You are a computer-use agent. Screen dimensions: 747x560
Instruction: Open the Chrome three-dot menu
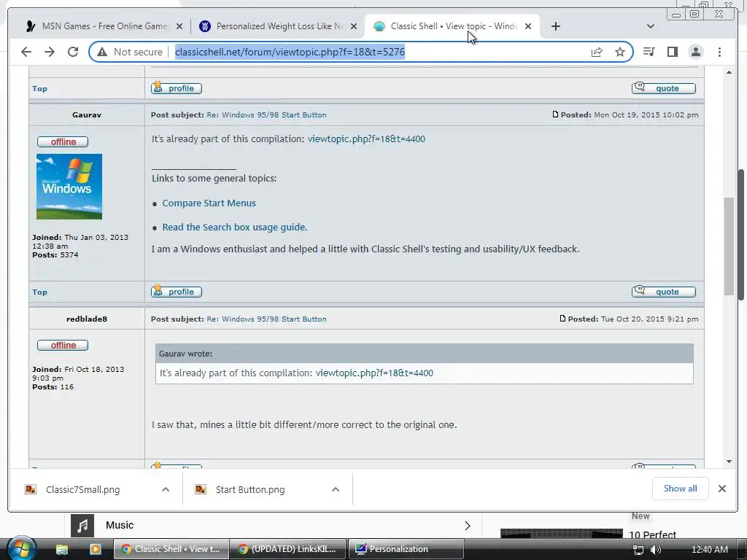pyautogui.click(x=719, y=52)
